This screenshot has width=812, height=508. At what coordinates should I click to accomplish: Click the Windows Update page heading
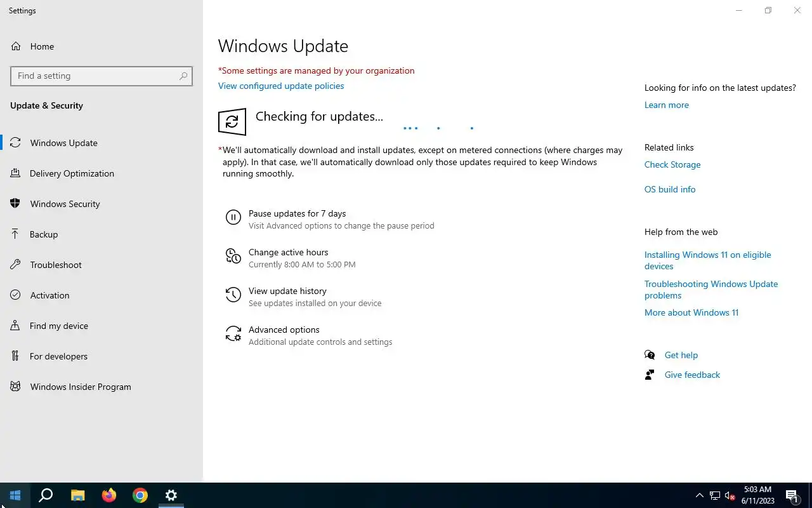pos(283,46)
